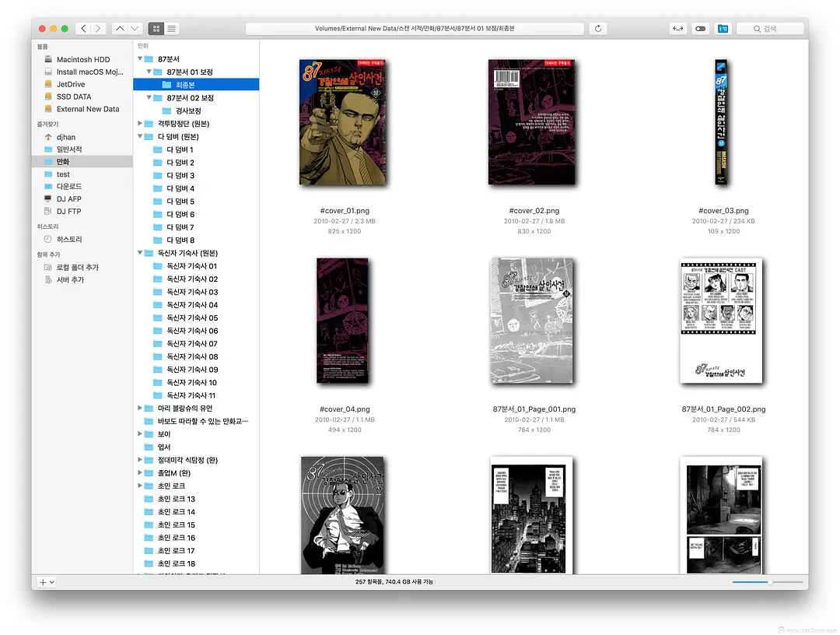The width and height of the screenshot is (840, 635).
Task: Select folder 다 덤벼 8
Action: (196, 240)
